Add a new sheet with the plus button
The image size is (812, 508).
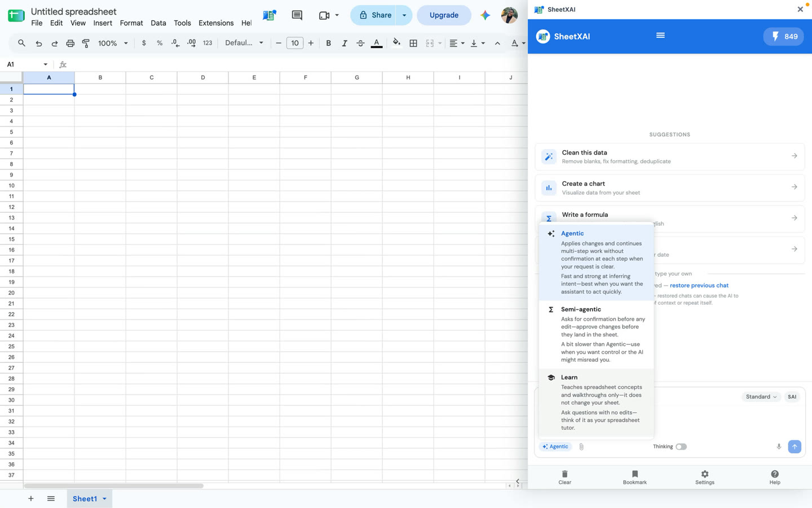coord(31,499)
